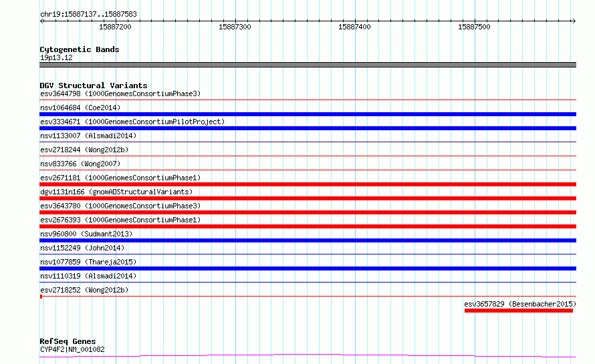Open variant dgv1131n166 (gnomADStructuralVariants)
595x364 pixels.
[x=116, y=192]
